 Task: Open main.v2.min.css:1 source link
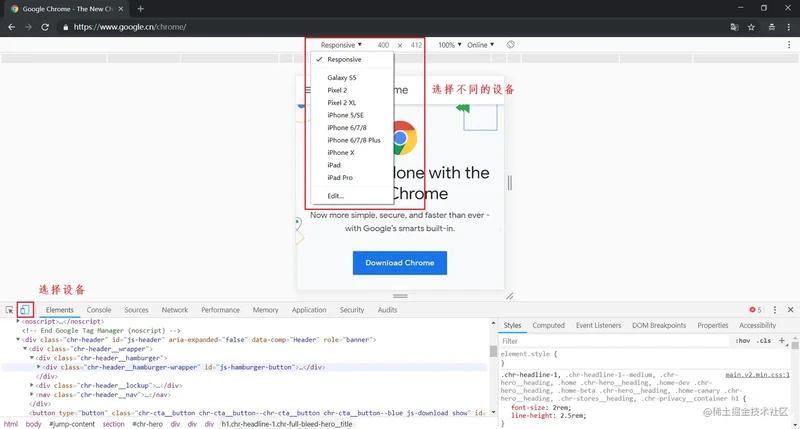click(x=757, y=374)
